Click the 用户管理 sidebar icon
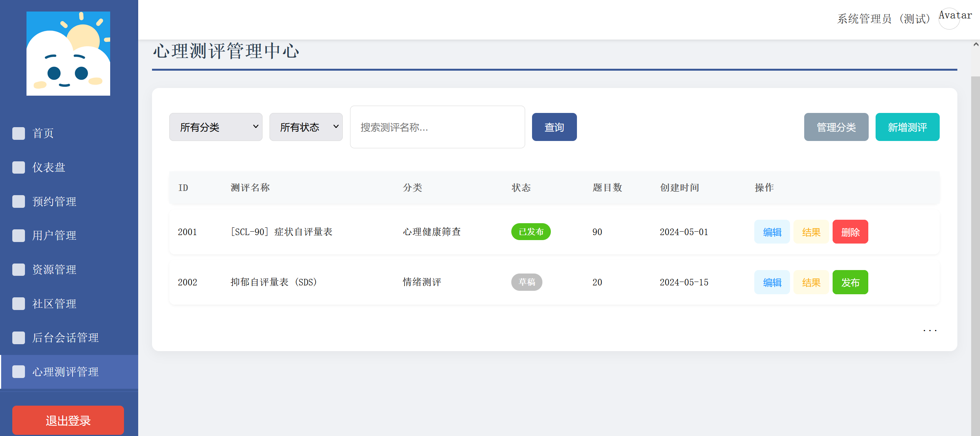This screenshot has width=980, height=436. coord(18,235)
